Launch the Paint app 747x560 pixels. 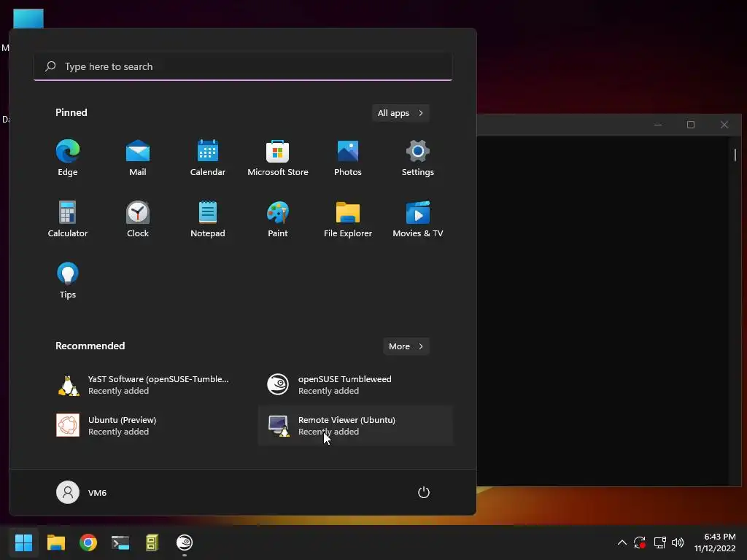(278, 219)
